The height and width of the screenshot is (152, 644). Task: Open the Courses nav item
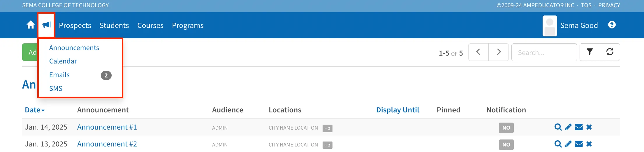(150, 26)
